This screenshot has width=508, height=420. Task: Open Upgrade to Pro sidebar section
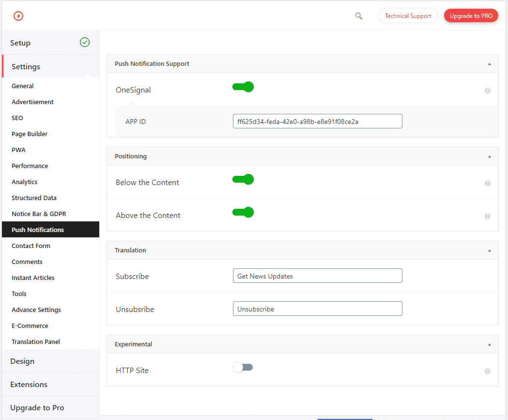coord(50,408)
